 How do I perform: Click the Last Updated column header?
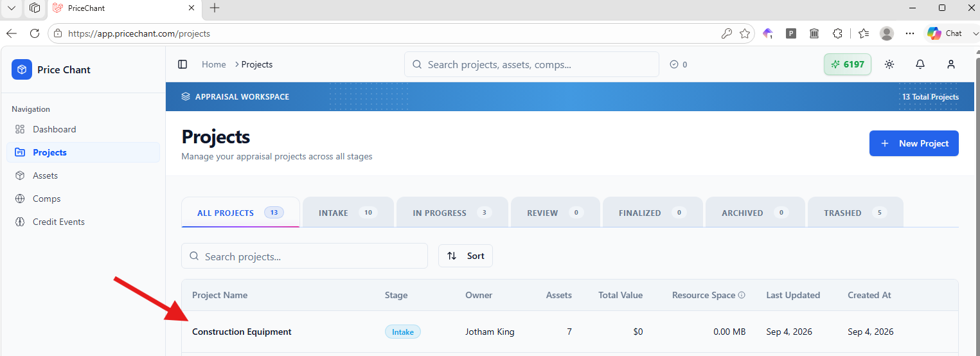tap(793, 295)
